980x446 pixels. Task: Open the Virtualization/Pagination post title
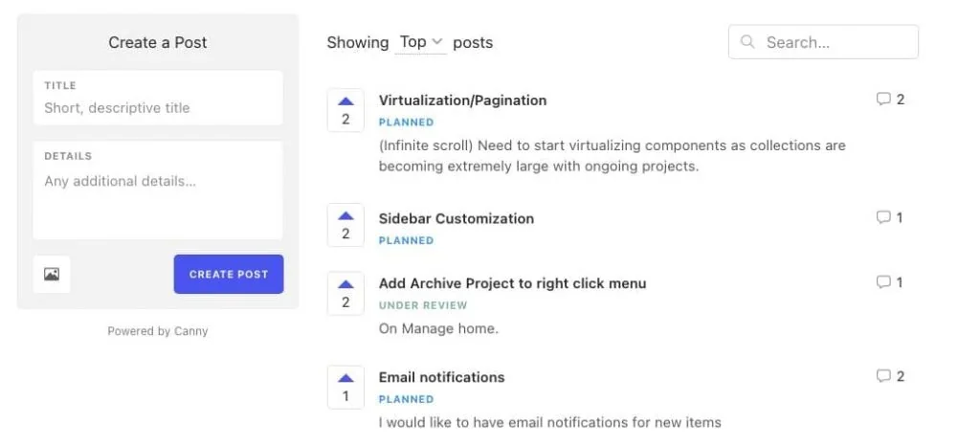(x=462, y=100)
